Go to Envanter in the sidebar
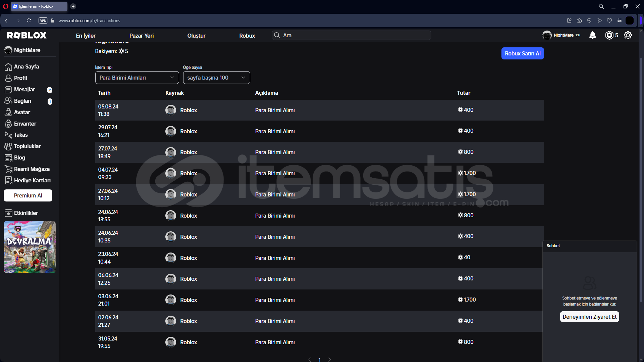Viewport: 644px width, 362px height. (25, 124)
